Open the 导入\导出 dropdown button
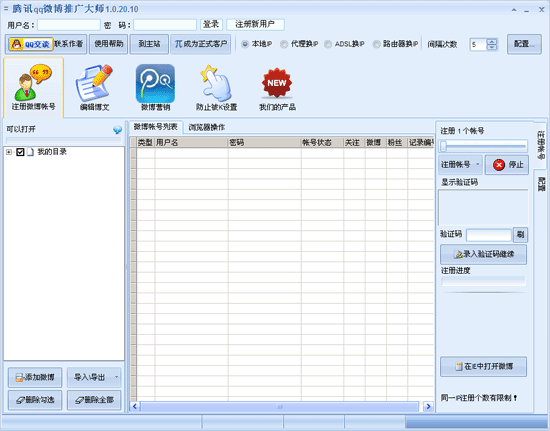Viewport: 550px width, 431px height. 94,377
